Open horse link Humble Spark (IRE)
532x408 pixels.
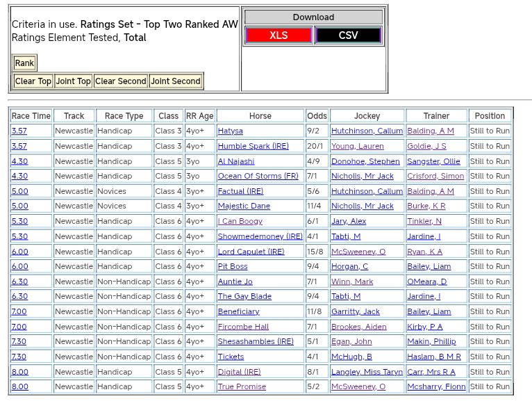(253, 146)
